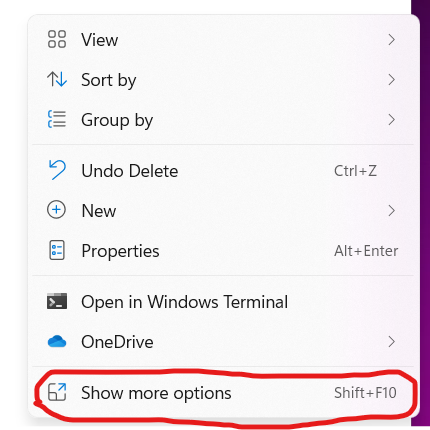
Task: Click the Properties sheet icon
Action: tap(57, 250)
